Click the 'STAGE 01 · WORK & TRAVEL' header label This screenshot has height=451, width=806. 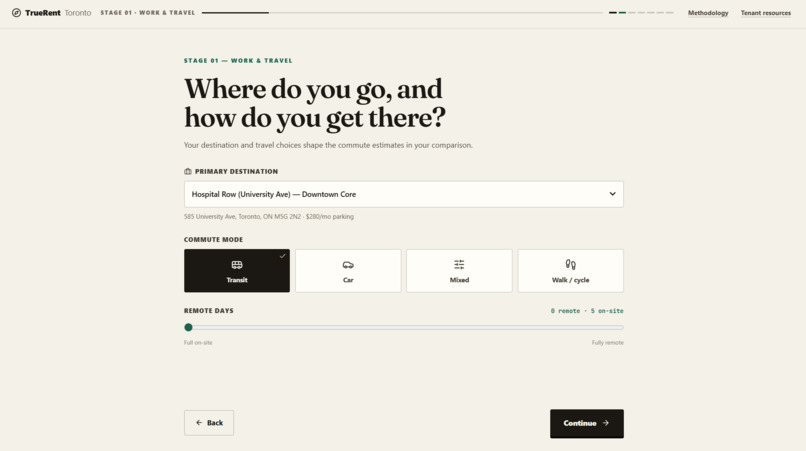(x=148, y=13)
